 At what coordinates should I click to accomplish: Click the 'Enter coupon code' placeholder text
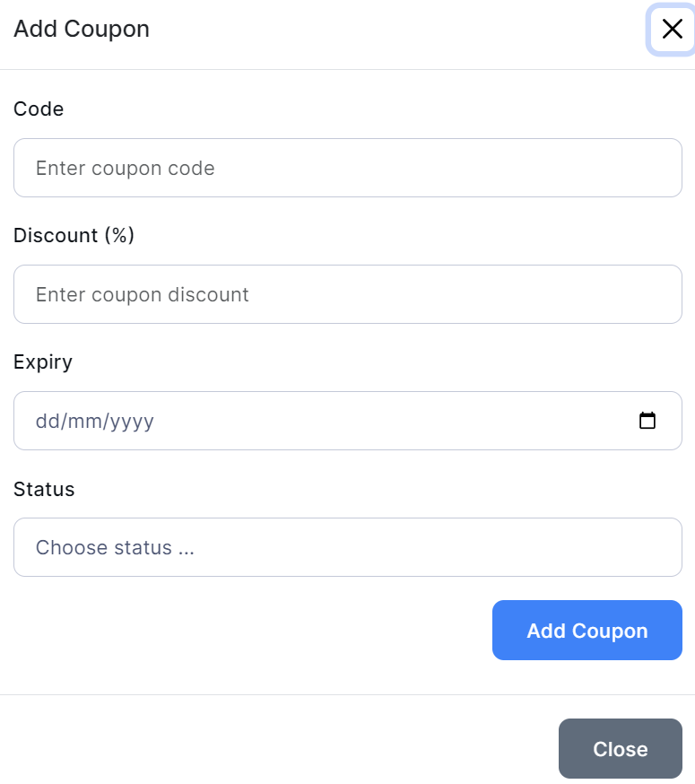125,169
